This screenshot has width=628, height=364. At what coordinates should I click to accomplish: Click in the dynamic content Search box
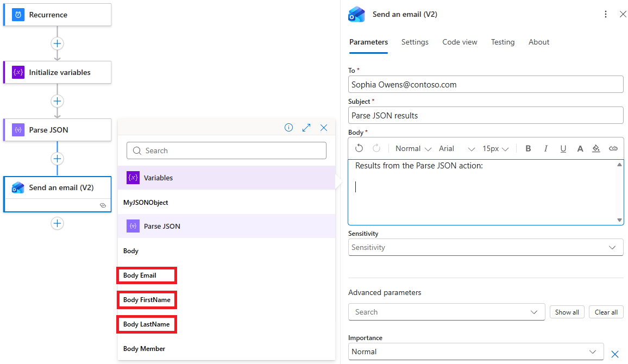click(x=227, y=150)
